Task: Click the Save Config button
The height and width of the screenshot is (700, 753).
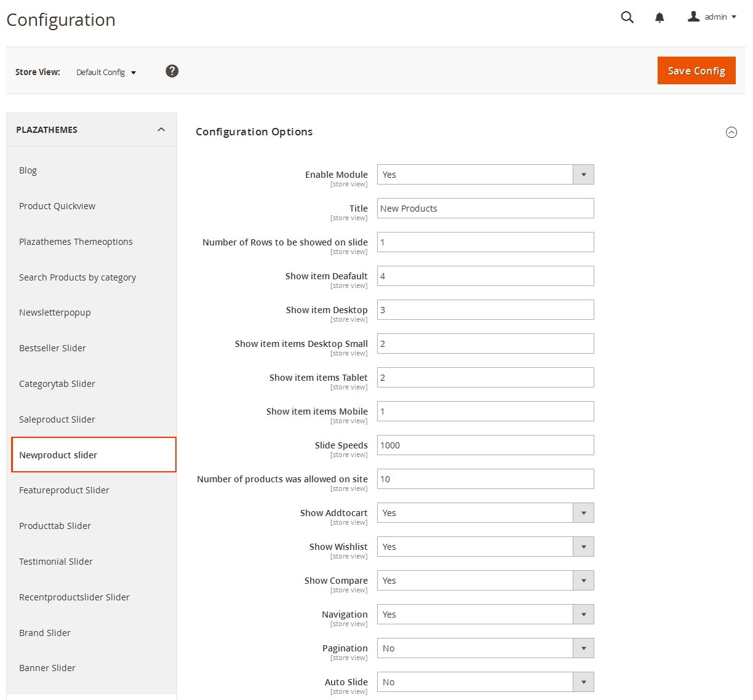Action: tap(696, 71)
